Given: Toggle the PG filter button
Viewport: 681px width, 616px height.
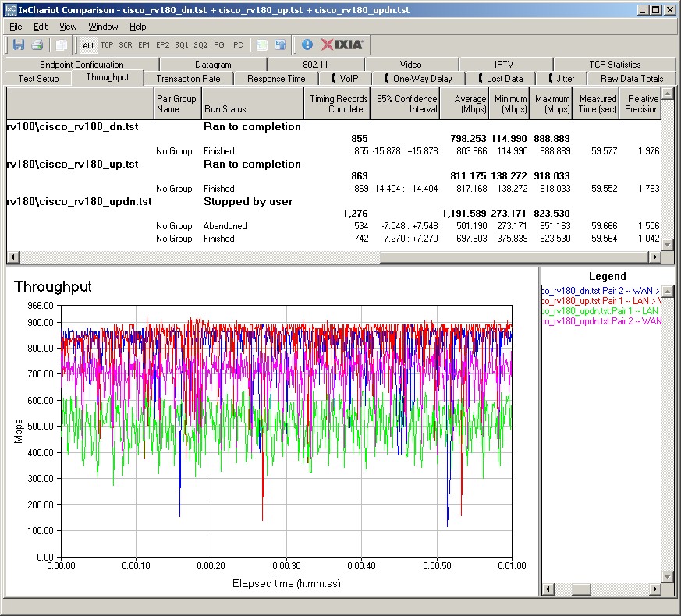Looking at the screenshot, I should click(x=219, y=44).
